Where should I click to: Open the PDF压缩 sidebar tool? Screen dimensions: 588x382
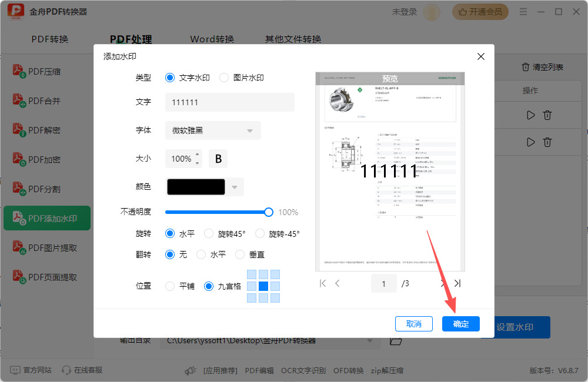click(36, 71)
